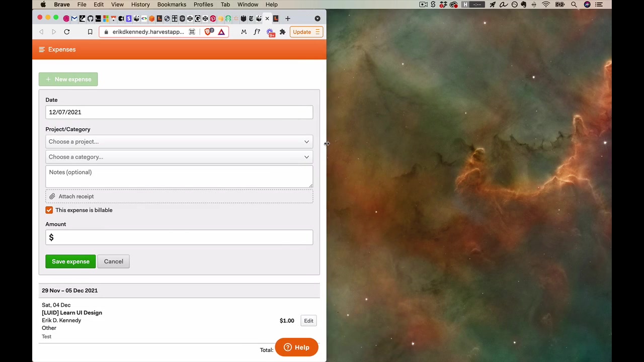Open the Extensions puzzle piece icon
This screenshot has width=644, height=362.
(x=282, y=32)
